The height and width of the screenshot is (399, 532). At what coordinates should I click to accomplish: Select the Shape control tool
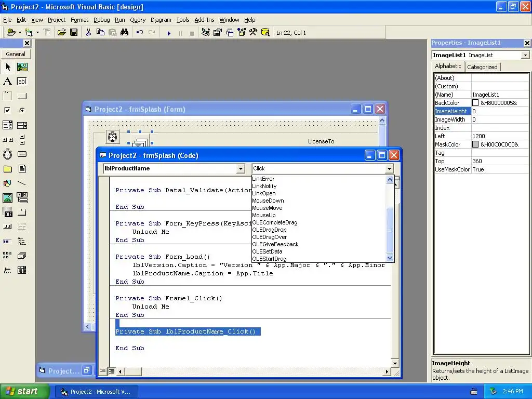(x=7, y=183)
